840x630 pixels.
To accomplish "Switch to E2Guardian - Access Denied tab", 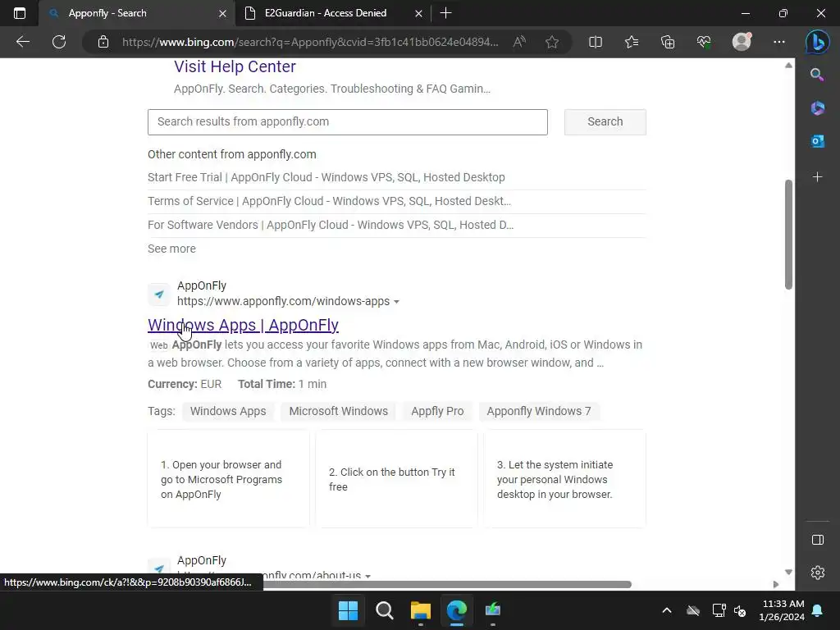I will tap(332, 13).
